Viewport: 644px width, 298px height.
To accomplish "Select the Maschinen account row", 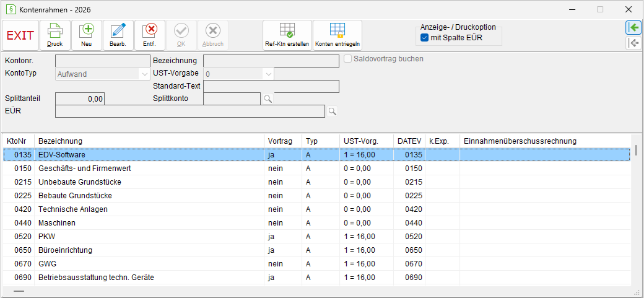I will pyautogui.click(x=317, y=223).
